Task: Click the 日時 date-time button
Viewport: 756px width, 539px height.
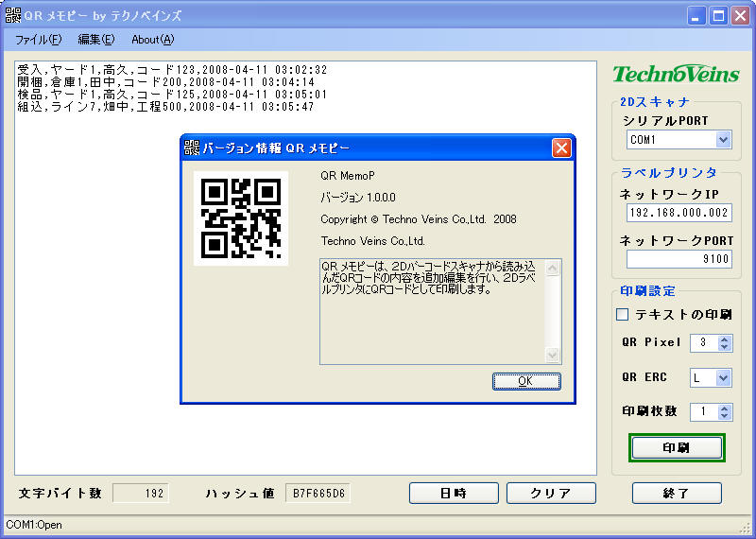Action: [454, 494]
